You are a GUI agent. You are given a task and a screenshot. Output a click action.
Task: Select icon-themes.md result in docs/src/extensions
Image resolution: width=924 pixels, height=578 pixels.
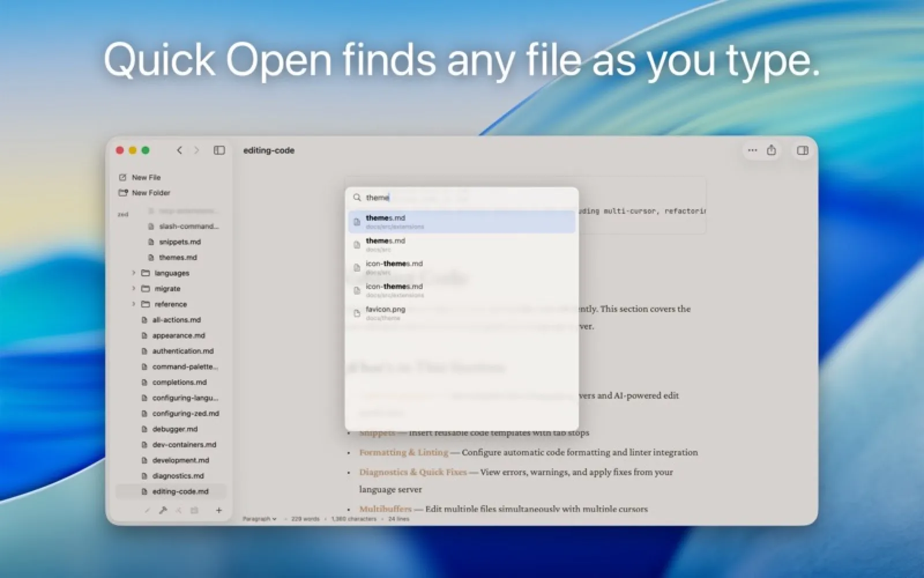coord(461,290)
